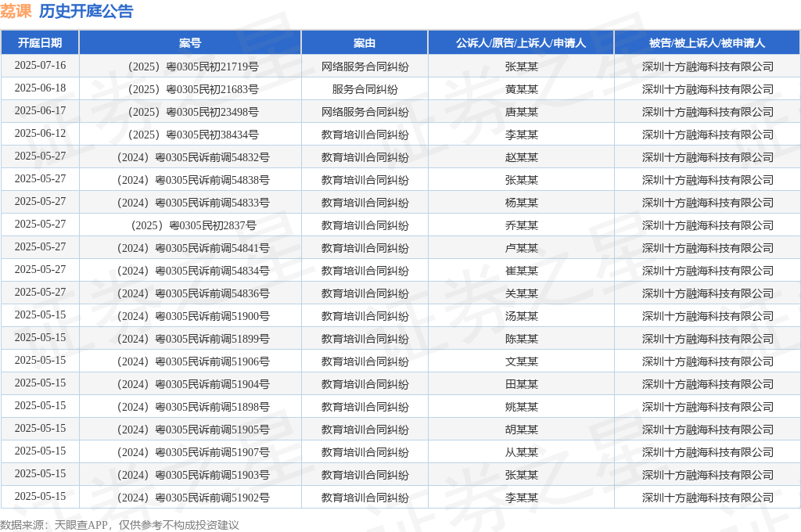Click plaintiff 田某某

coord(521,384)
